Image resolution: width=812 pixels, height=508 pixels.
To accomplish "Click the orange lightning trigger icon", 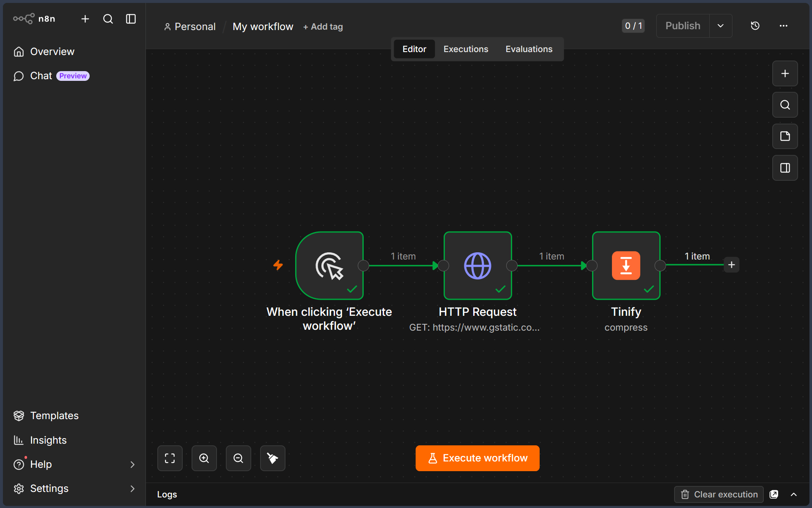I will (x=278, y=265).
